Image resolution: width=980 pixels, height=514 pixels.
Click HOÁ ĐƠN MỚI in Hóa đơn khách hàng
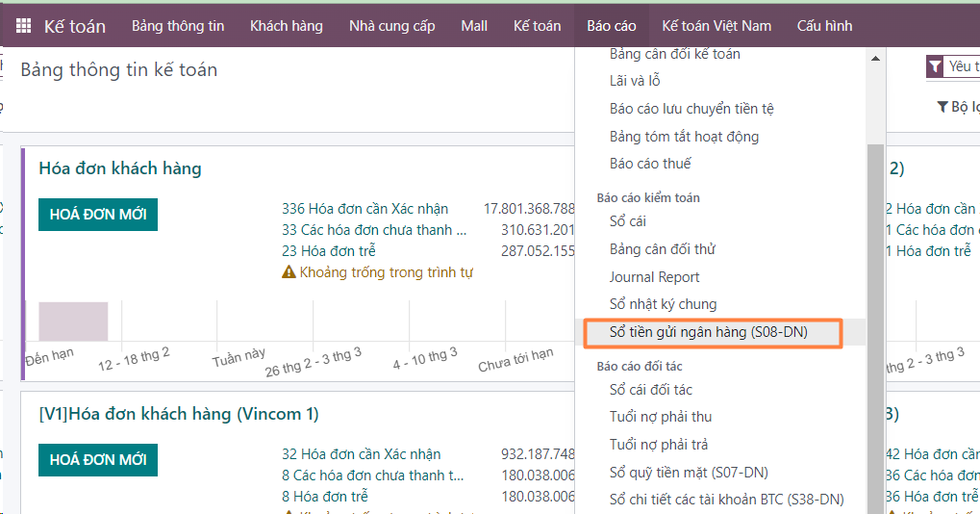[98, 215]
